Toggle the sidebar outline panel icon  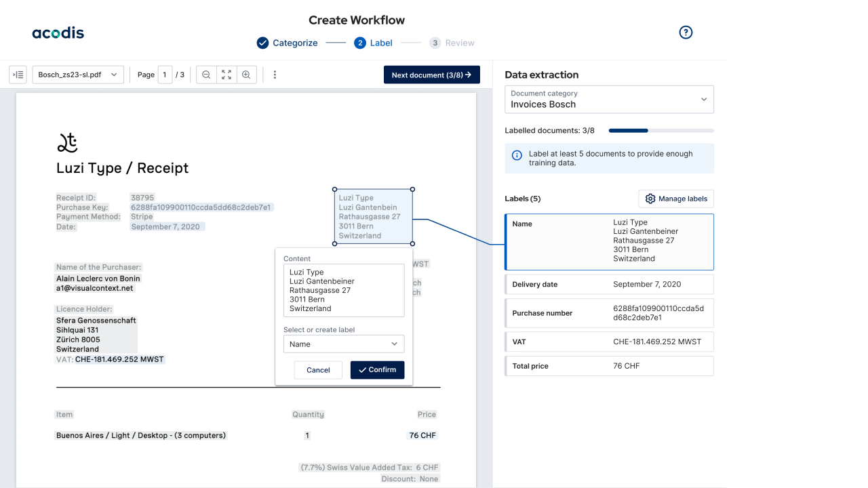coord(18,75)
